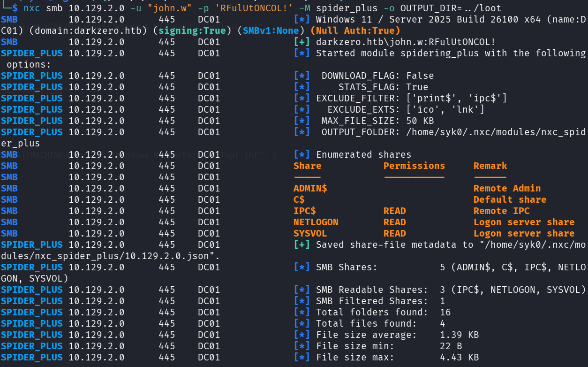Select the orange "(Null Auth:True)" text
The width and height of the screenshot is (588, 367).
point(355,31)
